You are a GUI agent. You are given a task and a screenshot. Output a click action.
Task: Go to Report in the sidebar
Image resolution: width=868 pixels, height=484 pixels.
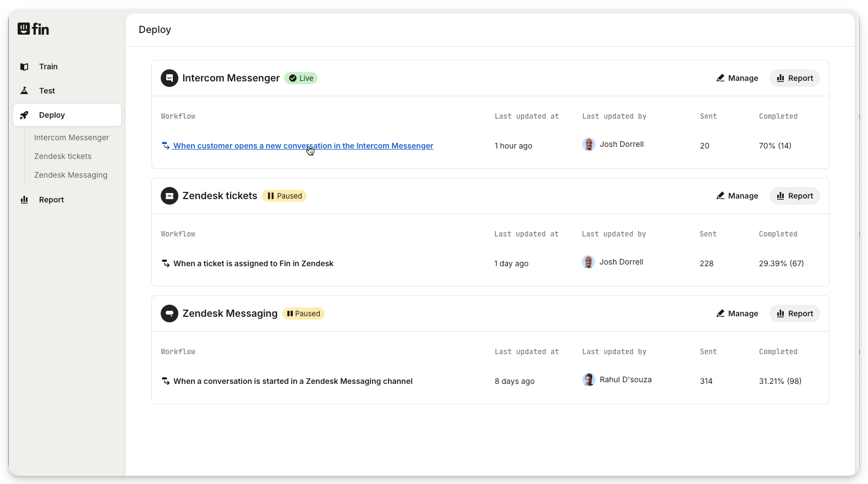pyautogui.click(x=51, y=200)
